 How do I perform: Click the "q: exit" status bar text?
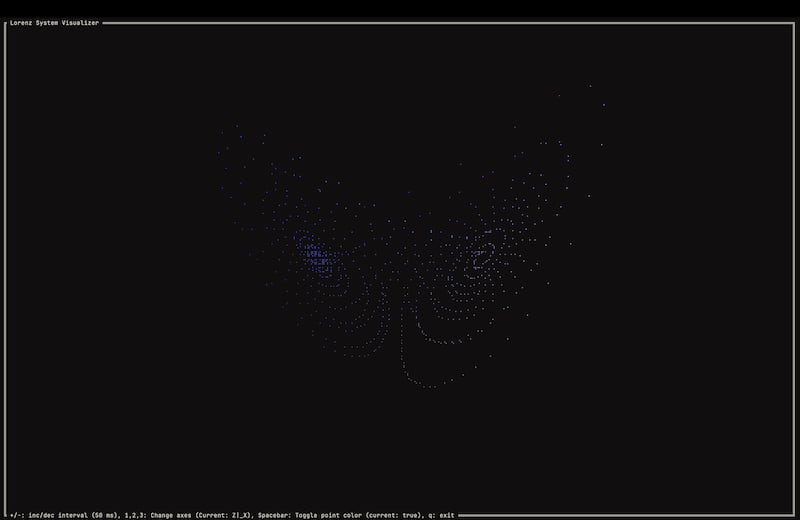tap(441, 515)
